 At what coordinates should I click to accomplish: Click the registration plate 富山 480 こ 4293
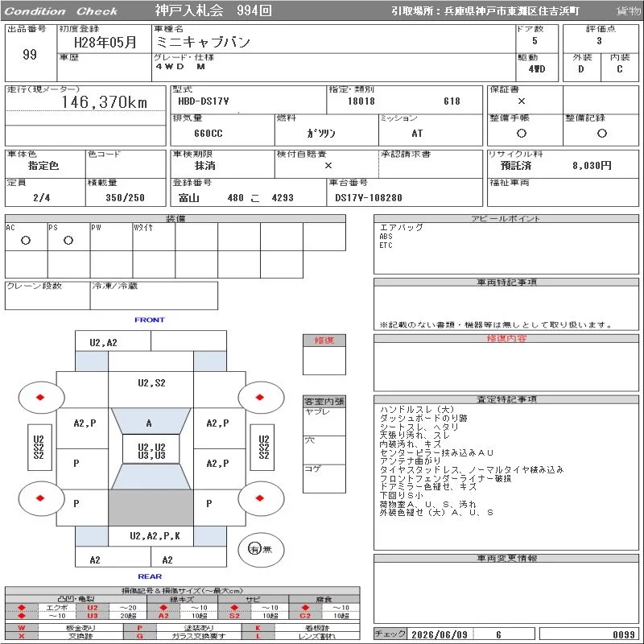coord(236,197)
